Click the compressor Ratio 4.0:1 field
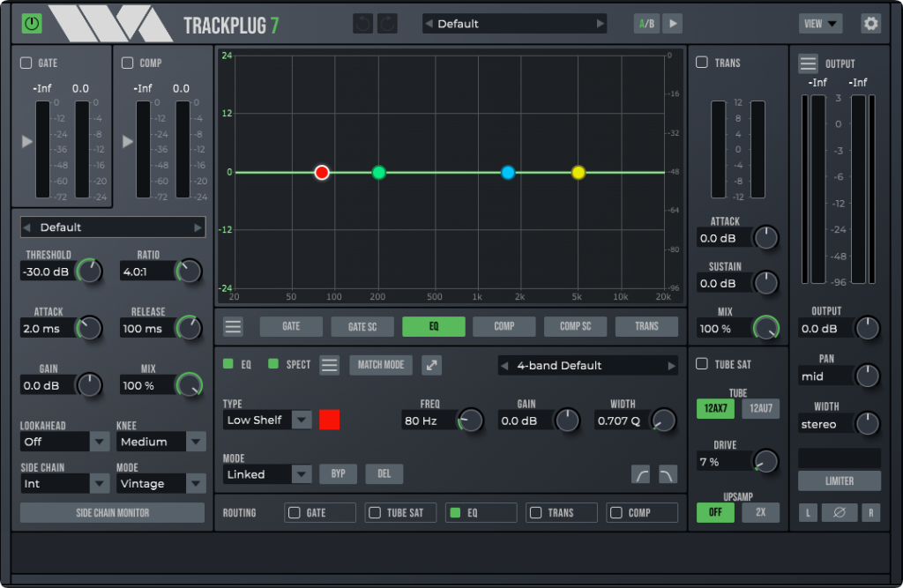 (147, 272)
